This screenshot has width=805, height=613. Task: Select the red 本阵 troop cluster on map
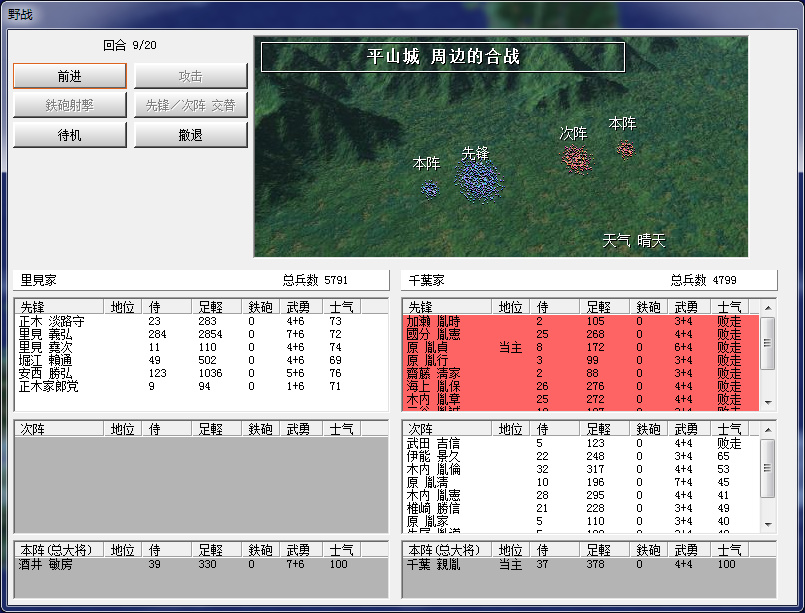pos(625,150)
